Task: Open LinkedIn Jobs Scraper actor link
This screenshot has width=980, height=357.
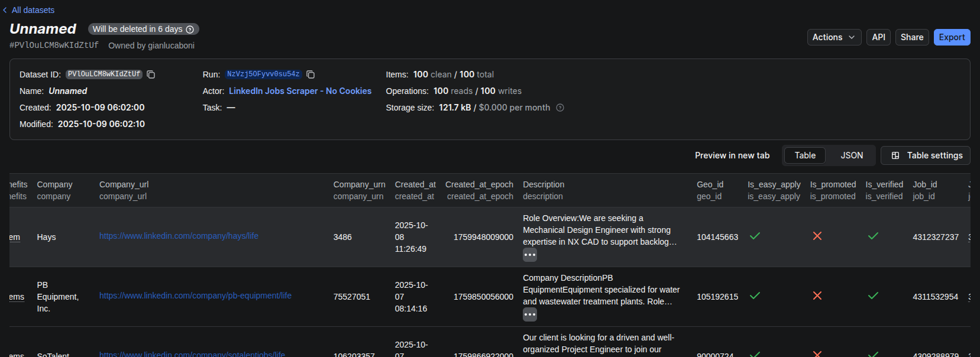Action: (300, 91)
